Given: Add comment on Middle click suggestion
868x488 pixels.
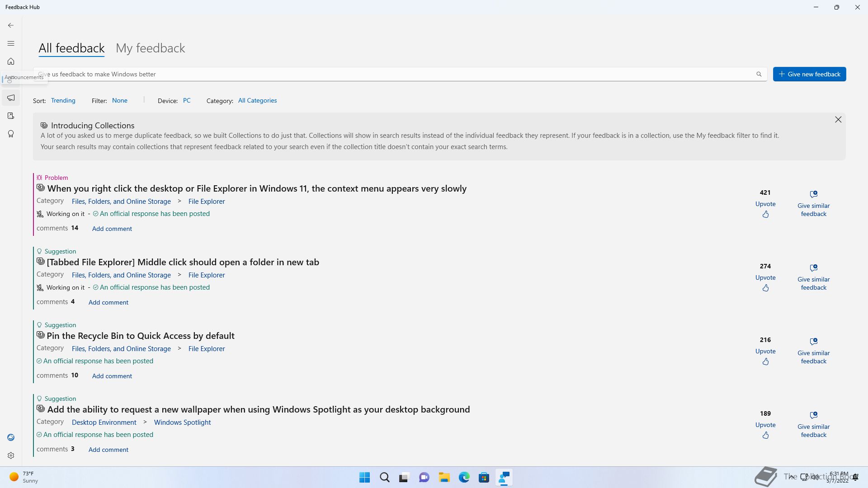Looking at the screenshot, I should click(x=108, y=302).
